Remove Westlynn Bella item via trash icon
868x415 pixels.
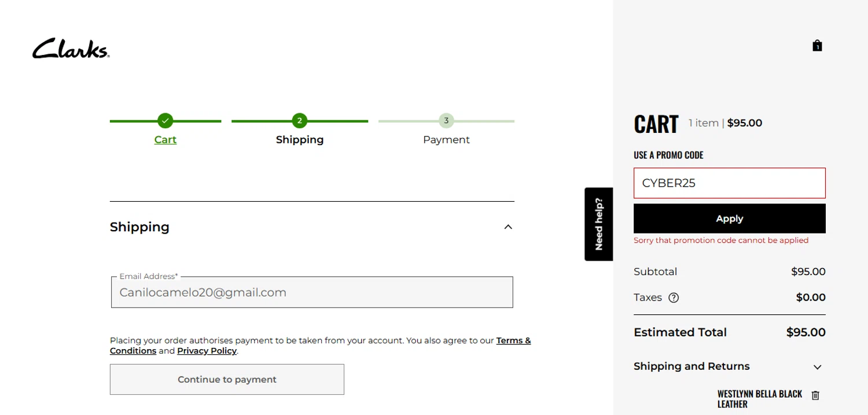tap(815, 395)
